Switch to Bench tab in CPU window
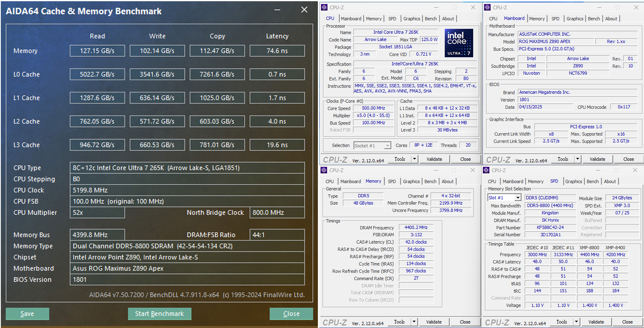The height and width of the screenshot is (328, 644). 431,19
